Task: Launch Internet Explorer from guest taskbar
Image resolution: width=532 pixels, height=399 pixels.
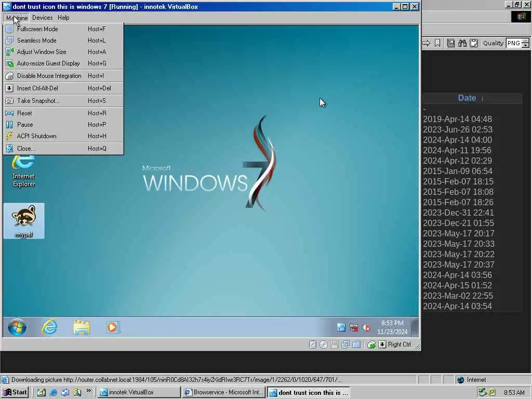Action: [49, 327]
